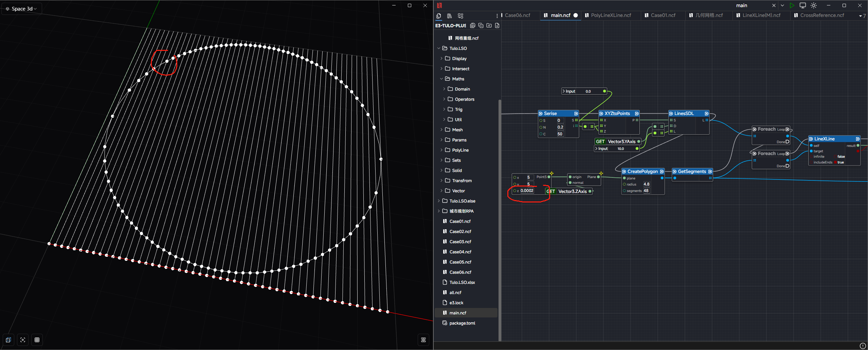Click the 3D cube view icon
The height and width of the screenshot is (350, 868).
tap(8, 340)
